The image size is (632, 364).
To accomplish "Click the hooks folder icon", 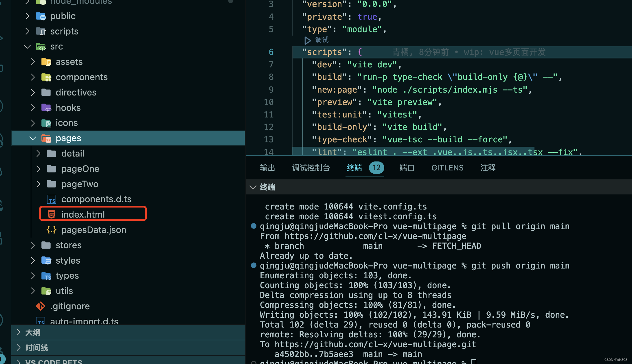I will [46, 108].
